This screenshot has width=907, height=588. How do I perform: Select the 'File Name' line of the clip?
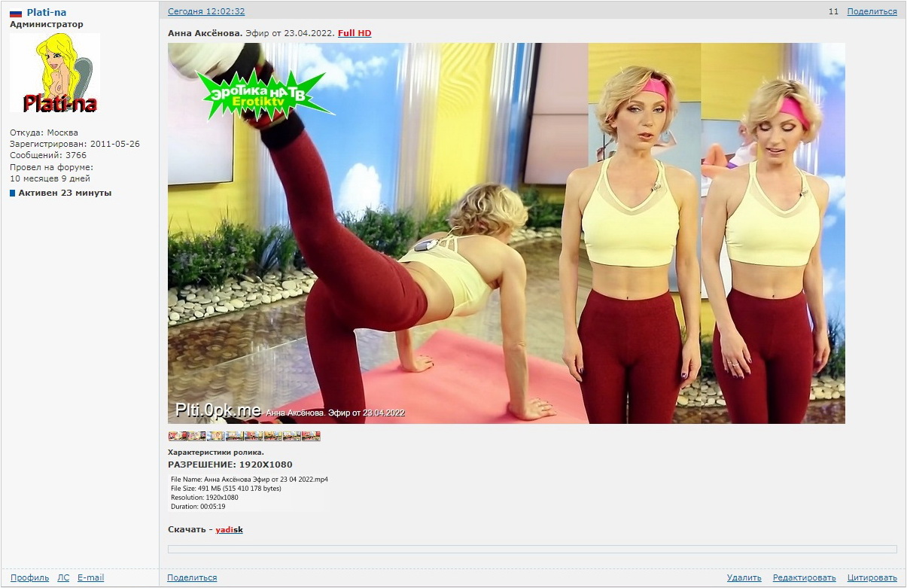coord(249,479)
